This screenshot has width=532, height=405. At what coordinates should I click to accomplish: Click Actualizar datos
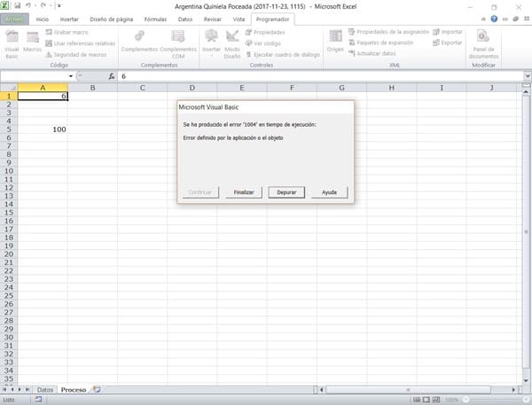[372, 53]
